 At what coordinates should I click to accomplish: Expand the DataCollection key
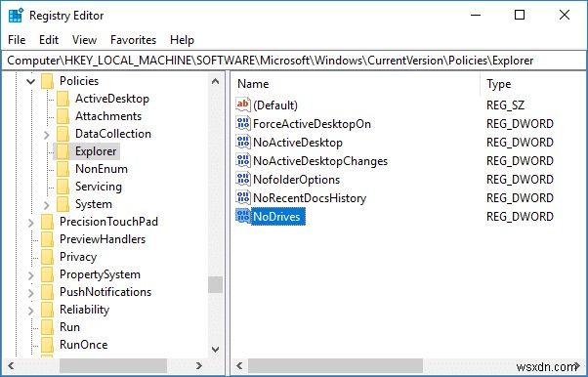47,135
